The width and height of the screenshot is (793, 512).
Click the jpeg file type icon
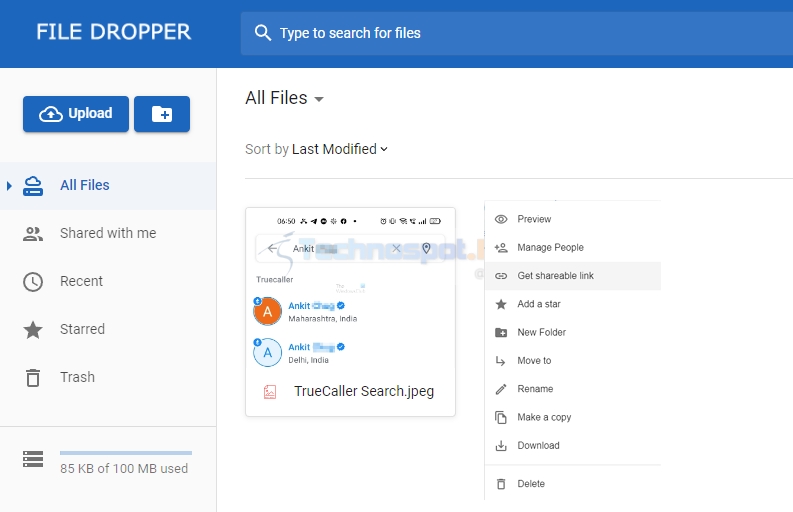point(270,392)
